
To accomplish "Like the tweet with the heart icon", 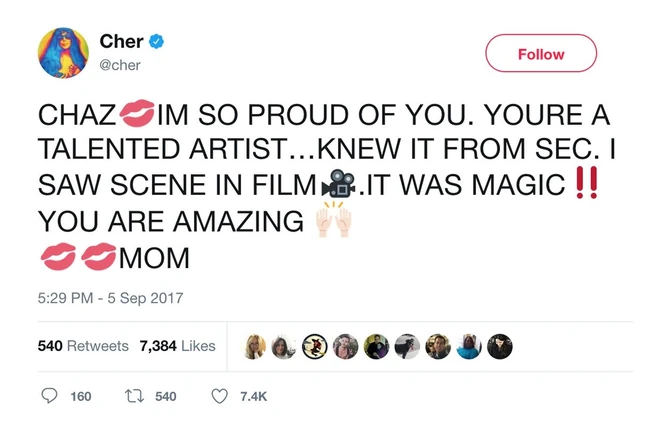I will [x=222, y=396].
